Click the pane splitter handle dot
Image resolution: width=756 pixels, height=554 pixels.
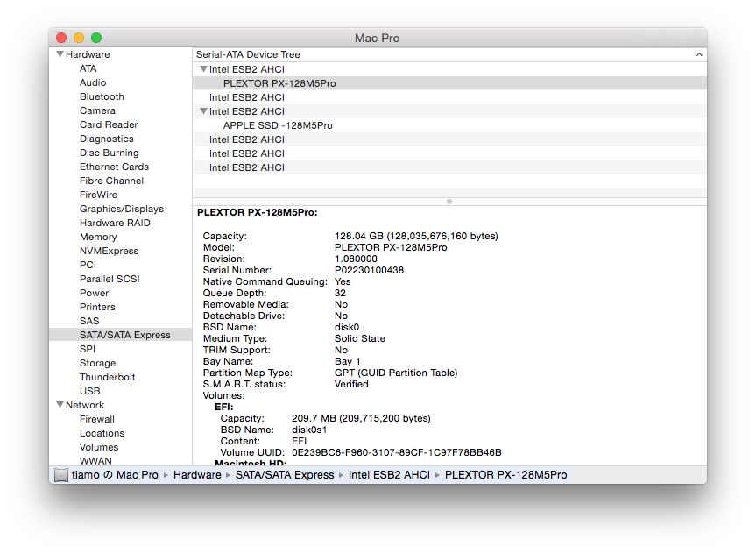pos(449,202)
